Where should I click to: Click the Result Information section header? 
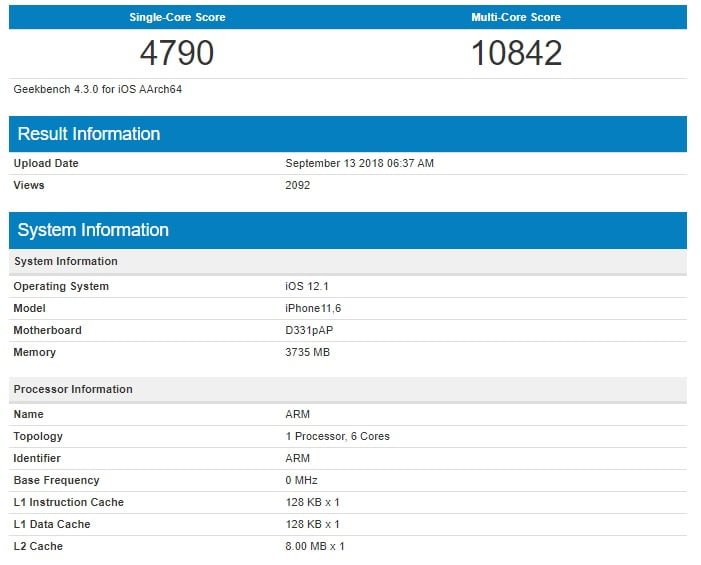coord(89,134)
